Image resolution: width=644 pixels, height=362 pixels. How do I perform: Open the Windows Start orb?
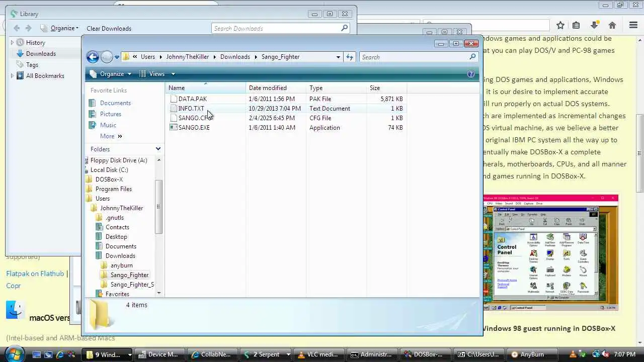[x=14, y=354]
